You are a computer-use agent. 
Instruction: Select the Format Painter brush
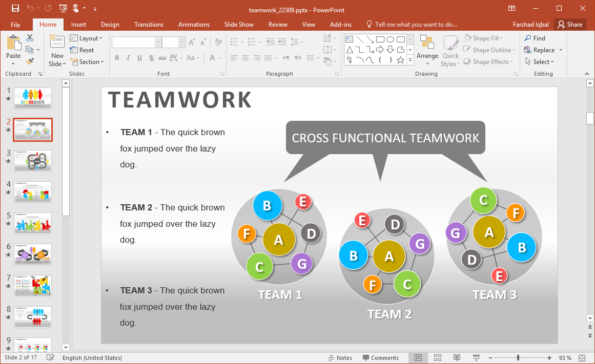click(x=30, y=61)
